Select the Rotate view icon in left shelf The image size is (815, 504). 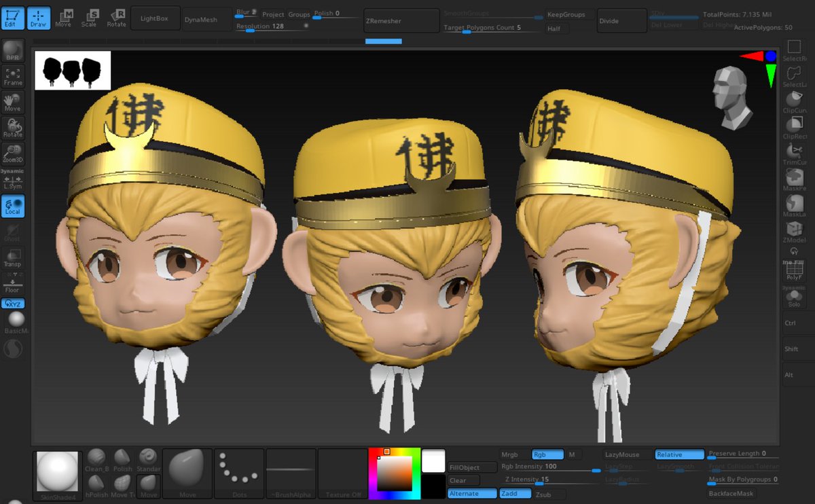click(13, 128)
